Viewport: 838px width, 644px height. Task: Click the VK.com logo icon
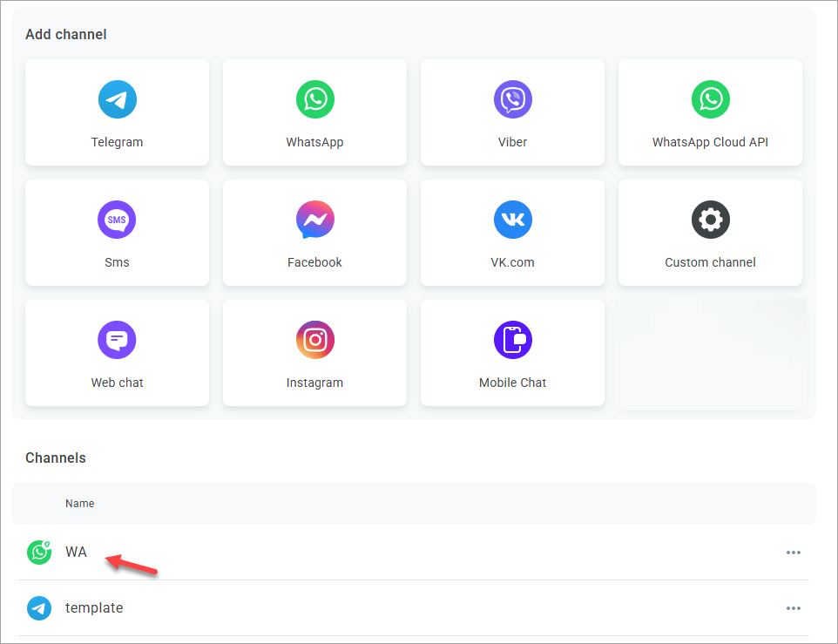512,220
